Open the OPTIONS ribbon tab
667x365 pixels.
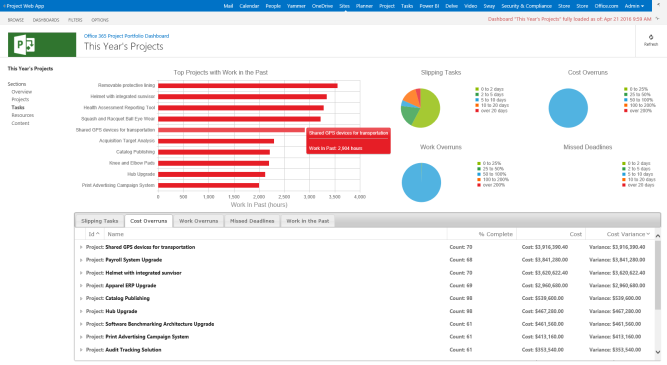[100, 20]
